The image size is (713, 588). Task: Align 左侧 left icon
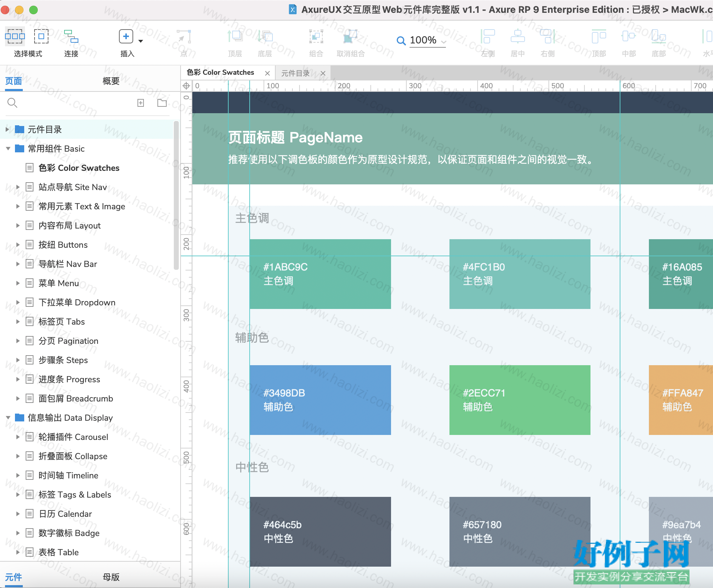488,36
